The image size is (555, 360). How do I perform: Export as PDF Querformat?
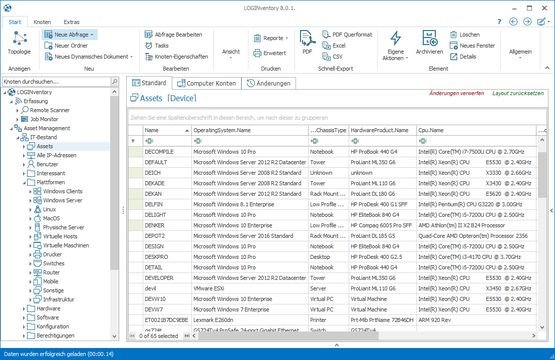(347, 34)
